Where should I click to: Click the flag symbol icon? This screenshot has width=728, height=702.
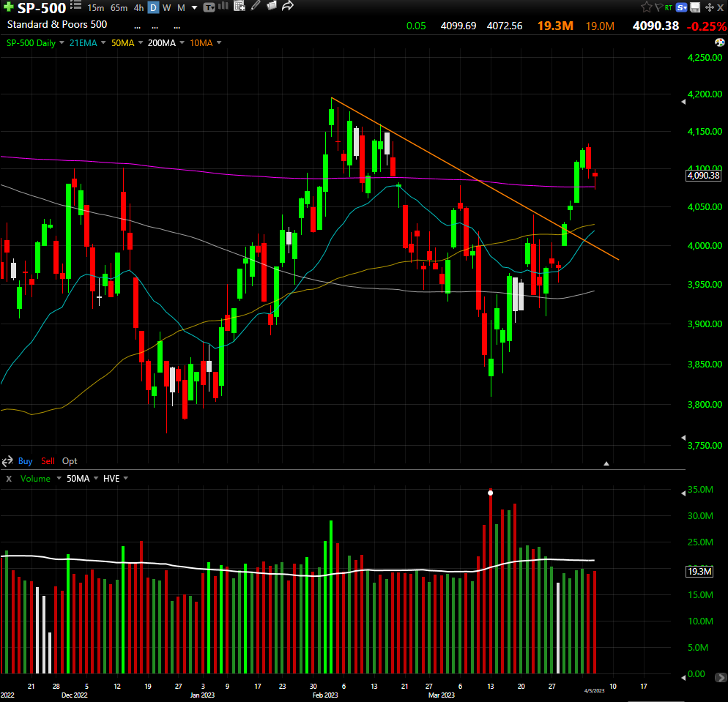click(658, 7)
